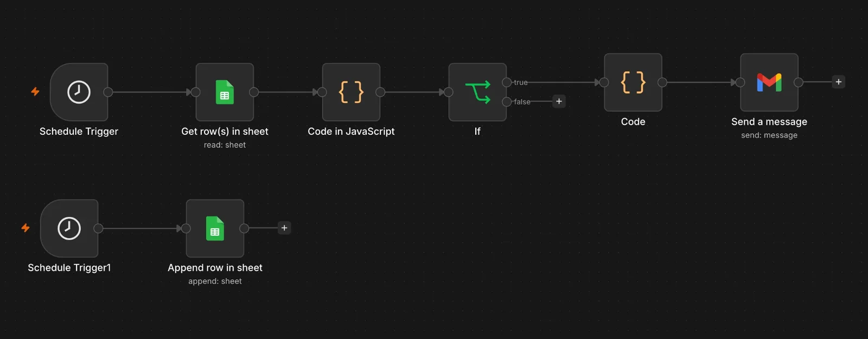Click the Schedule Trigger output connector
The image size is (868, 339).
[108, 92]
